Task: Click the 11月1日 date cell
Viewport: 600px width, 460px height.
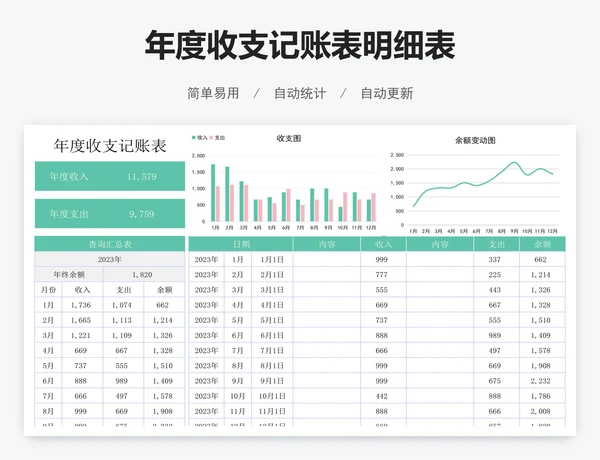Action: tap(272, 411)
